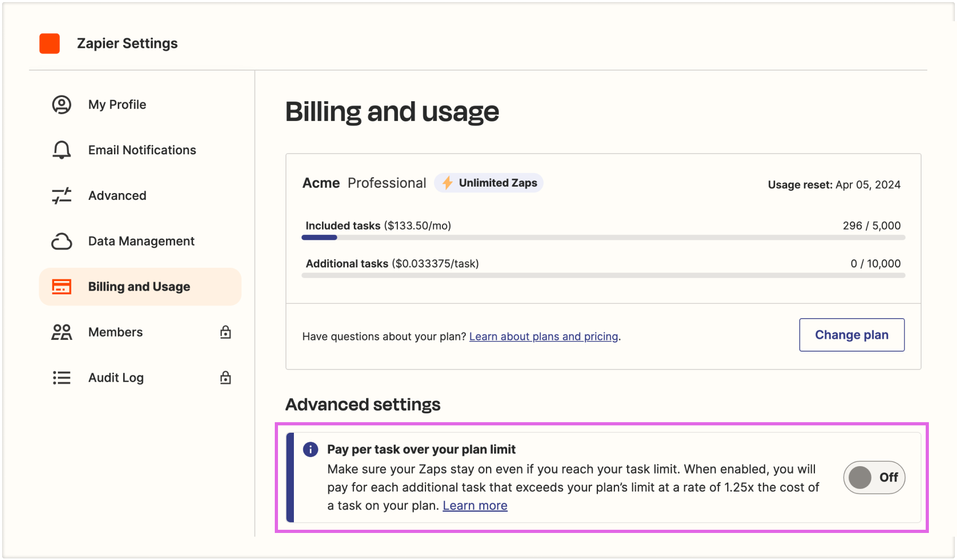Viewport: 957px width, 560px height.
Task: Open the Learn about plans and pricing link
Action: point(544,337)
